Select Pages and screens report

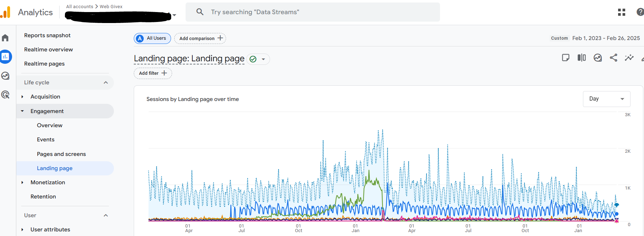point(61,154)
